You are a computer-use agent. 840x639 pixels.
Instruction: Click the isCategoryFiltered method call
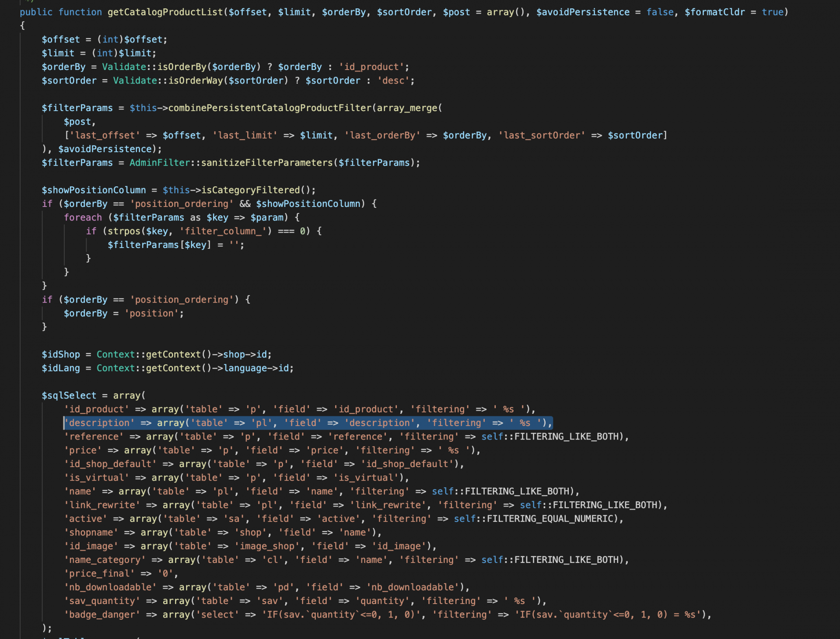click(x=250, y=190)
